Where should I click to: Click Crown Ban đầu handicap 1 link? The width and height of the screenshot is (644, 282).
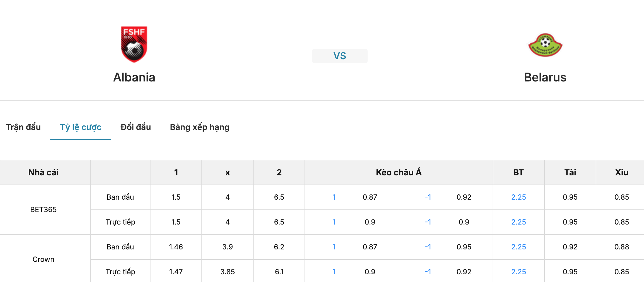point(334,247)
